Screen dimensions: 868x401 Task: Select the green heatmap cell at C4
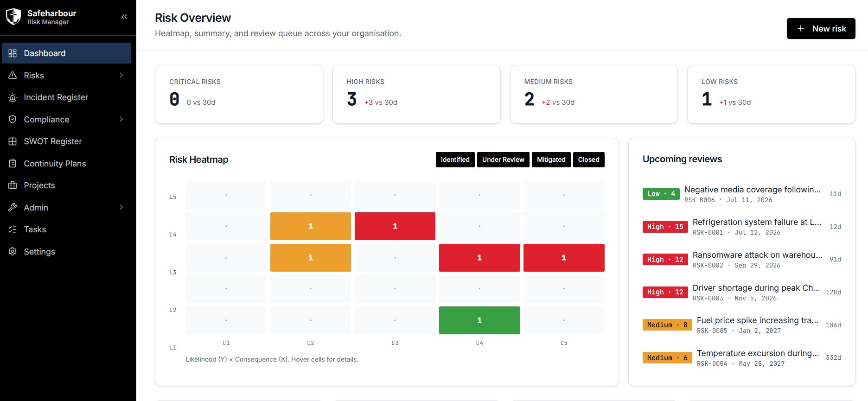tap(479, 320)
